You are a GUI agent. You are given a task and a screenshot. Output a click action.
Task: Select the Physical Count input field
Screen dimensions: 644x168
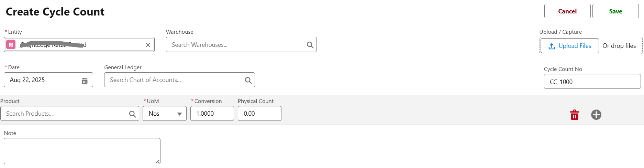(x=259, y=114)
